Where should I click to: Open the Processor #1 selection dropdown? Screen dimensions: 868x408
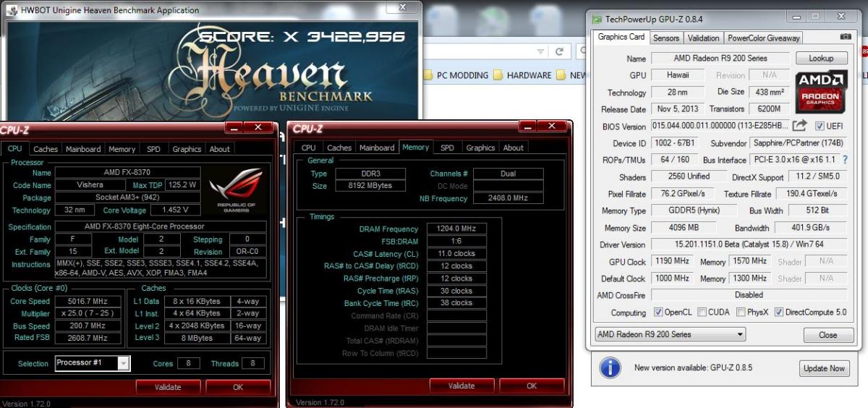[x=93, y=363]
